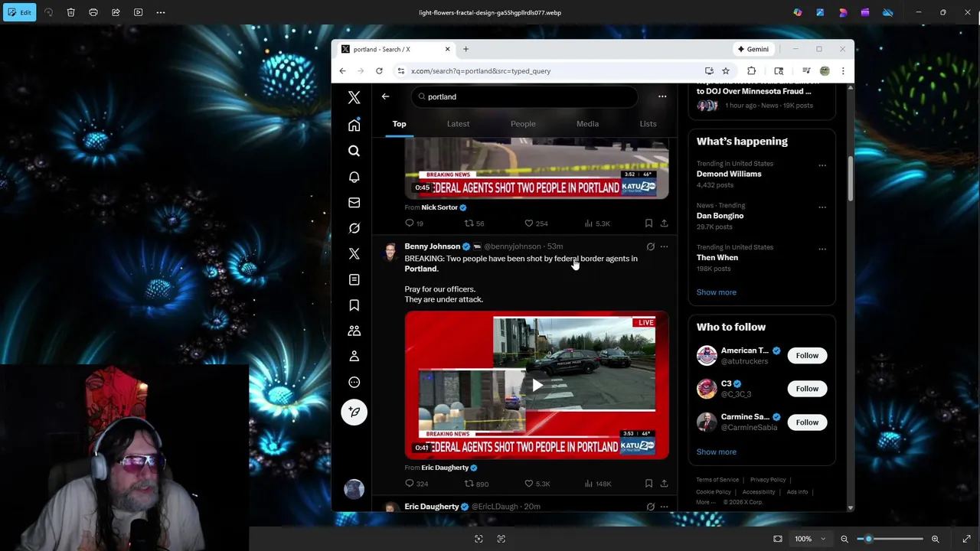
Task: Open the Benny Johnson profile name
Action: 432,246
